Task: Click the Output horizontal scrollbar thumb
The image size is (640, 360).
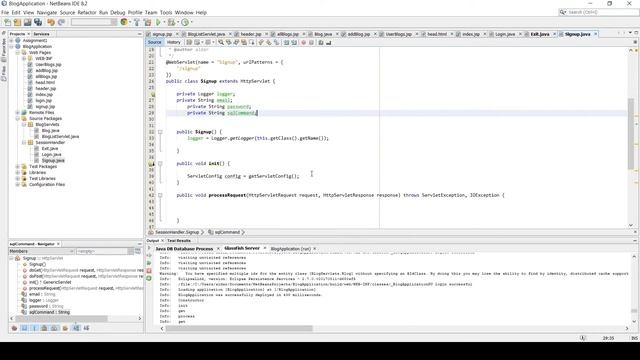Action: [x=239, y=328]
